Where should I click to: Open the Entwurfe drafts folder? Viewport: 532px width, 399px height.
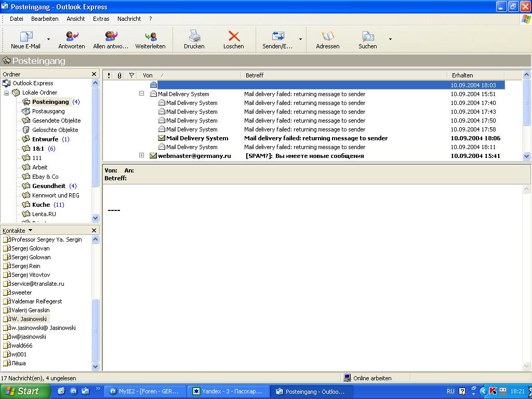45,139
